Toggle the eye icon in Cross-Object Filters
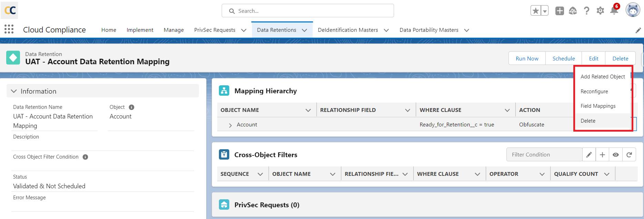The height and width of the screenshot is (219, 644). click(615, 155)
